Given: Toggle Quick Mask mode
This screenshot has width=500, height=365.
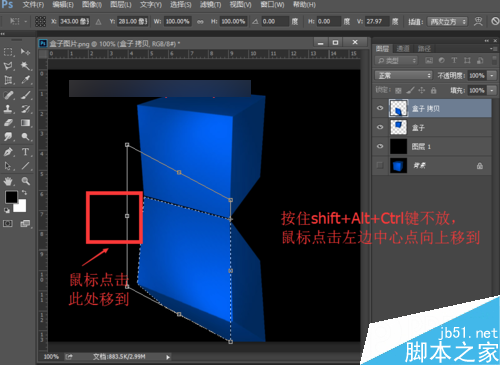Looking at the screenshot, I should tap(8, 224).
